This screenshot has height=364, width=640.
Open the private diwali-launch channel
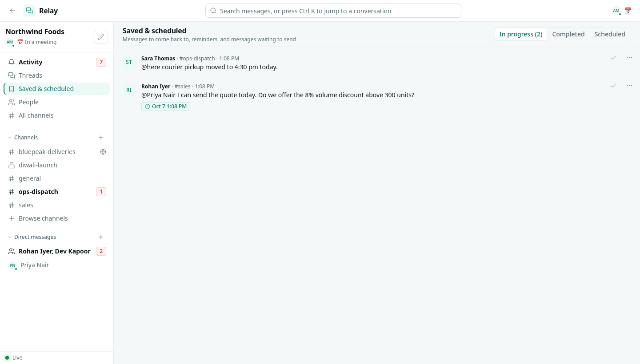(x=57, y=165)
